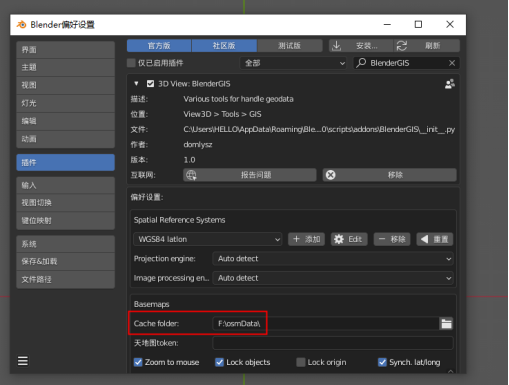Open the Projection engine dropdown
509x385 pixels.
[x=333, y=259]
